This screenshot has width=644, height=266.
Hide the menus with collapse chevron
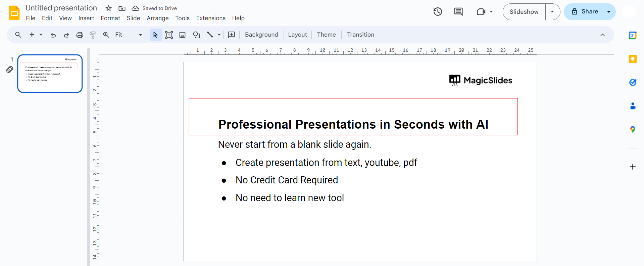(x=602, y=35)
